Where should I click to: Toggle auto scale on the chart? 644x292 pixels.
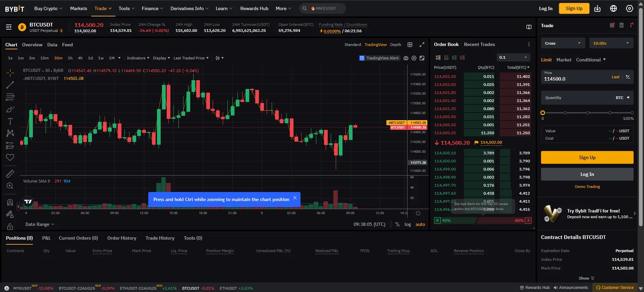tap(420, 224)
